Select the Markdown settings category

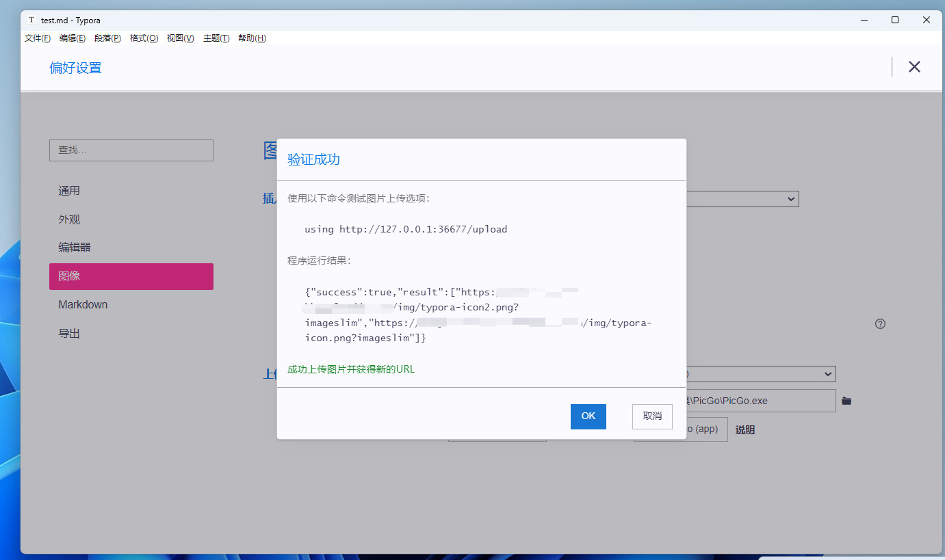pos(131,305)
